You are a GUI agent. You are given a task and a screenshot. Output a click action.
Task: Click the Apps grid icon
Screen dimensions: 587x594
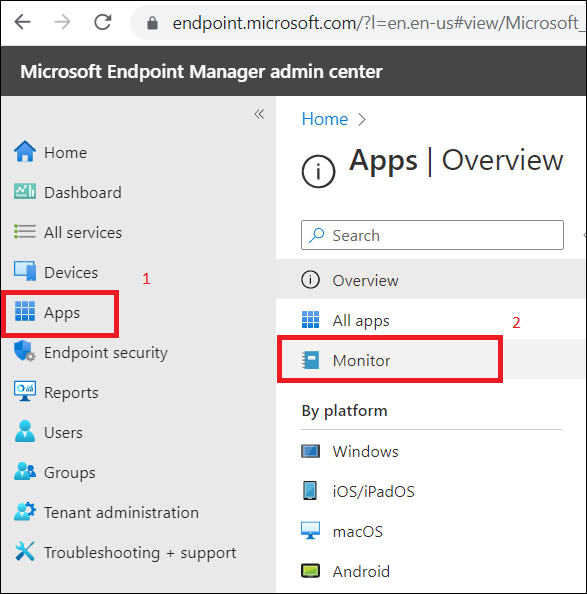[25, 311]
